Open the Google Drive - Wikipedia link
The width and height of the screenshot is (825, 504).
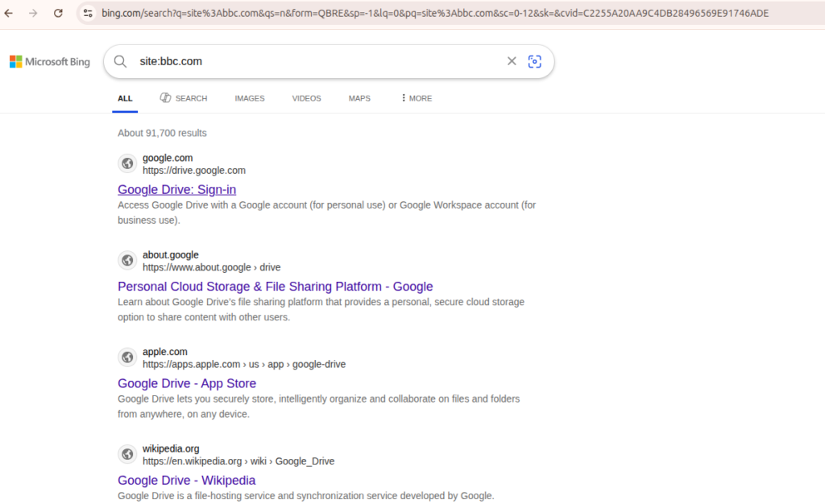click(186, 480)
